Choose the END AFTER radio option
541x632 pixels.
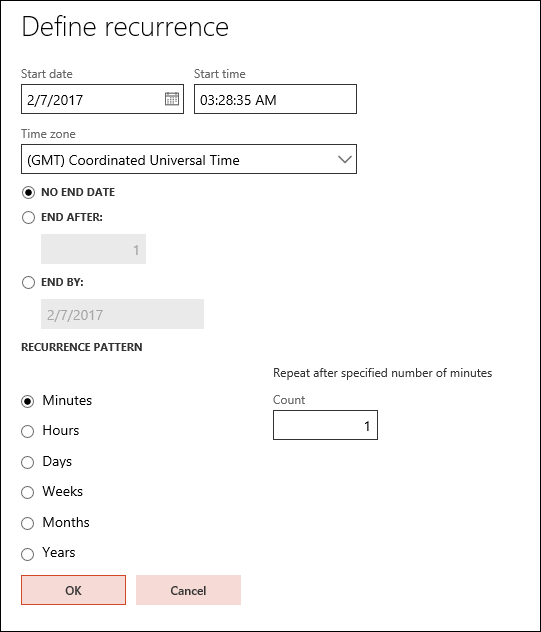point(28,217)
